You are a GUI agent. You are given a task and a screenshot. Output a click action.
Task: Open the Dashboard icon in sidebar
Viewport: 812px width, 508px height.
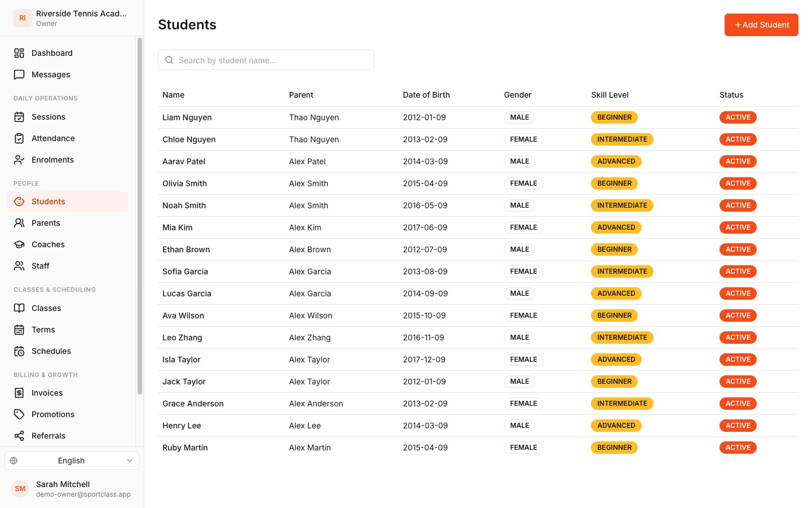pos(19,53)
